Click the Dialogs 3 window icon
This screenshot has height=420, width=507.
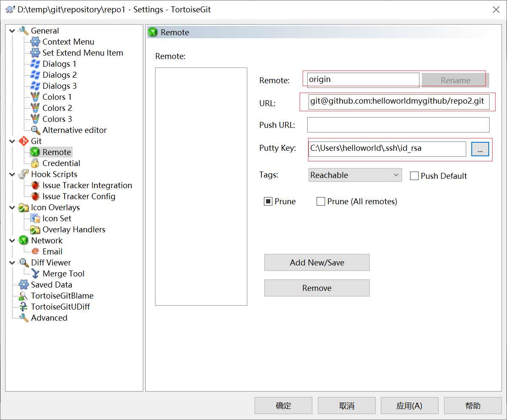coord(35,86)
